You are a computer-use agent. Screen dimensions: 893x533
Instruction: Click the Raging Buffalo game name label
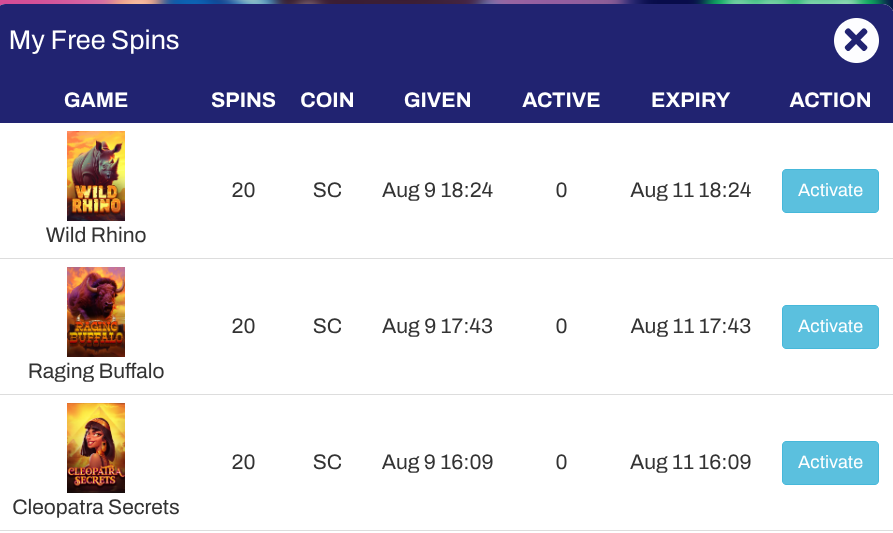point(96,372)
